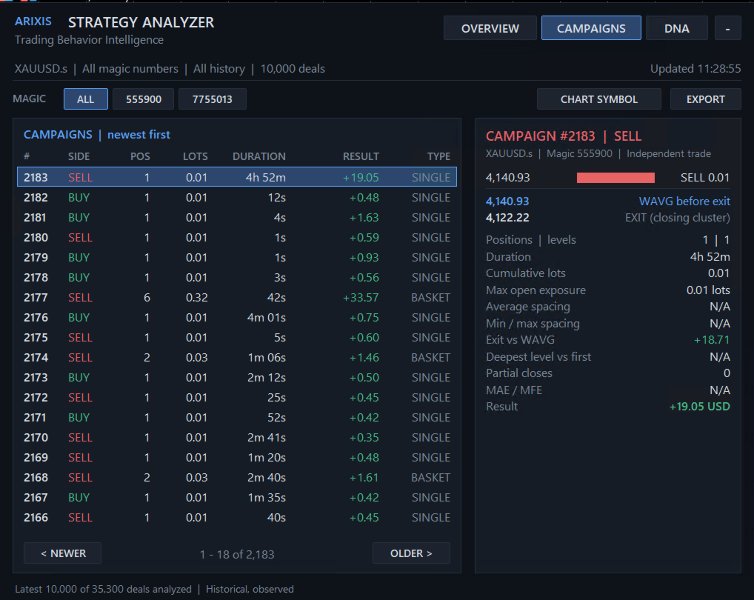Select campaign row 2178
Viewport: 754px width, 600px height.
[237, 277]
